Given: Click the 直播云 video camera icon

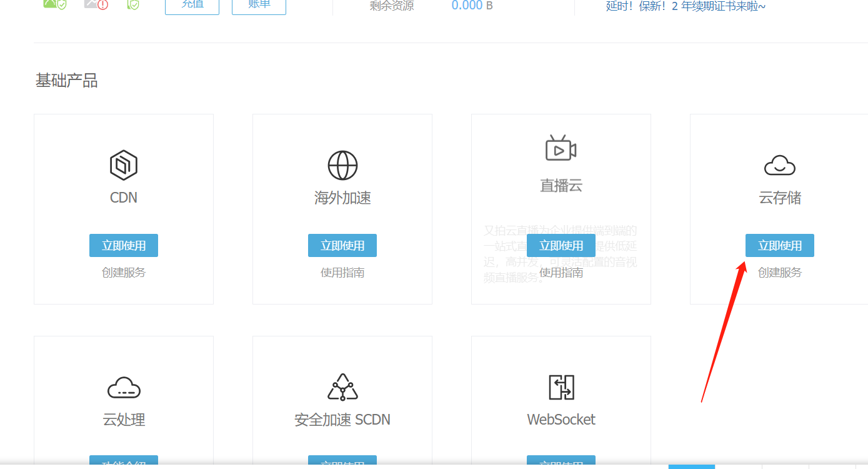Looking at the screenshot, I should point(561,149).
